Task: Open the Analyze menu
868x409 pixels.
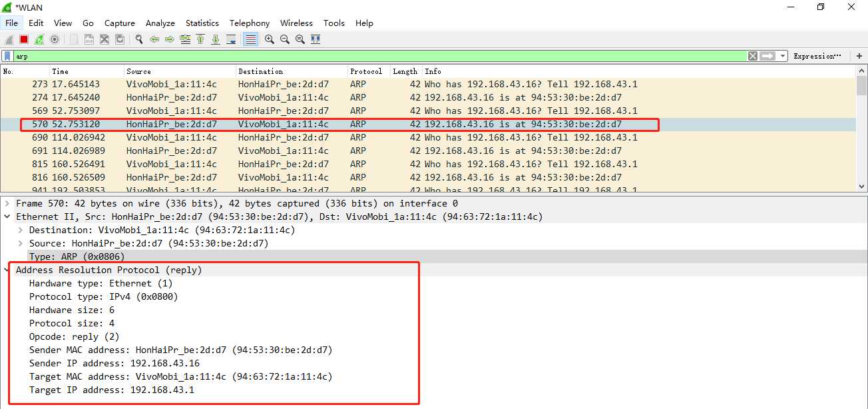Action: (160, 23)
